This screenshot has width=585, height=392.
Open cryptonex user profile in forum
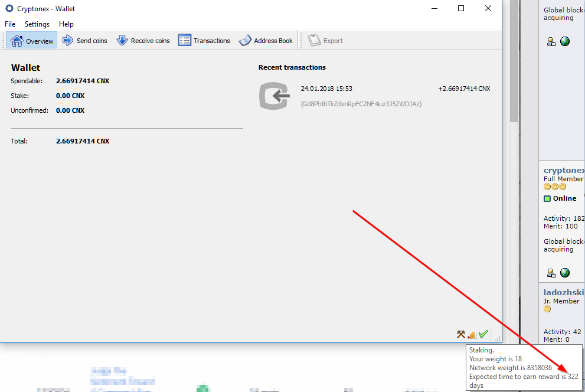coord(564,170)
